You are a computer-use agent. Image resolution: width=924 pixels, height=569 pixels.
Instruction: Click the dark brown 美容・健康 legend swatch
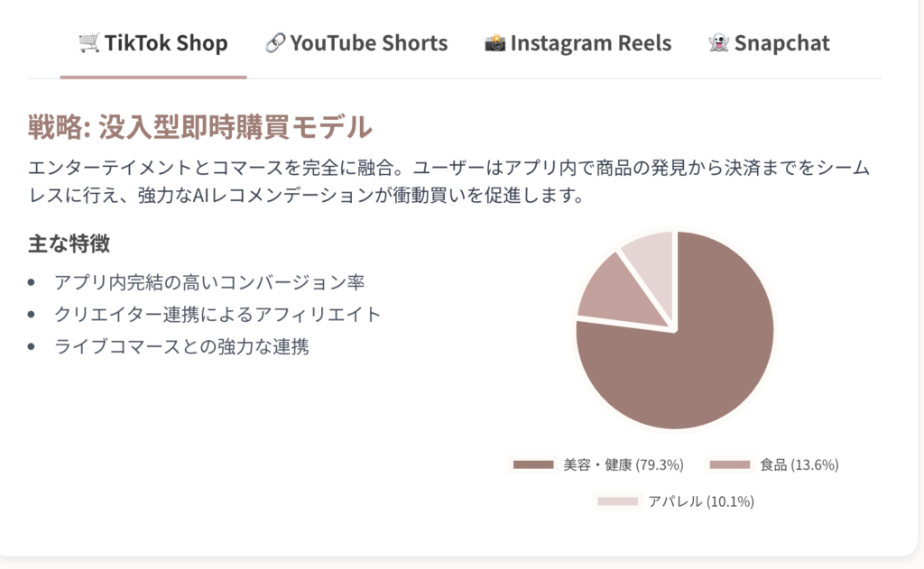(x=533, y=464)
